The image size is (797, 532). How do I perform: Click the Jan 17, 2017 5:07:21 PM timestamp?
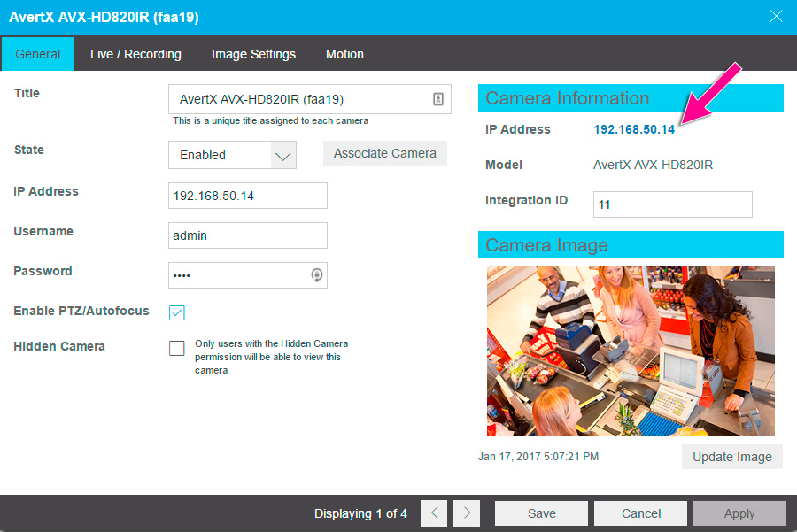[538, 456]
